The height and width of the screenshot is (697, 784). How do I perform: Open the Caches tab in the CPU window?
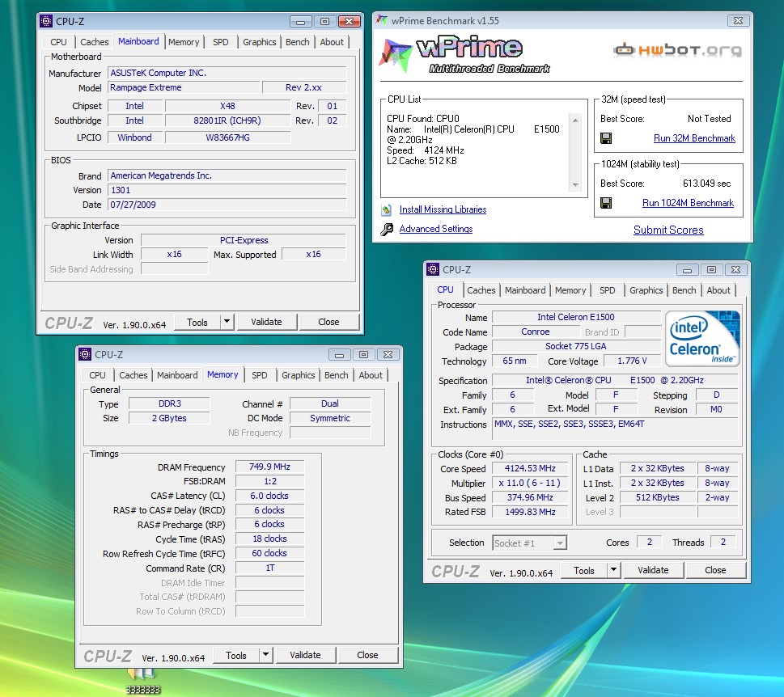[481, 290]
